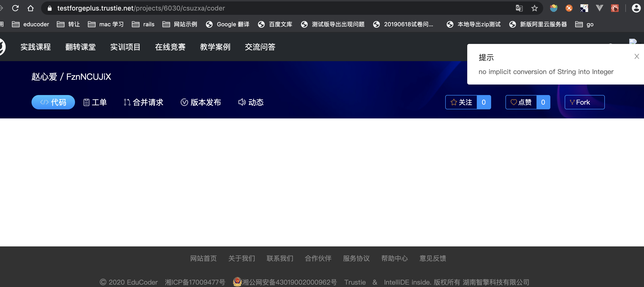The height and width of the screenshot is (287, 644).
Task: Open the 新版阿里云服务器 bookmark
Action: point(538,24)
